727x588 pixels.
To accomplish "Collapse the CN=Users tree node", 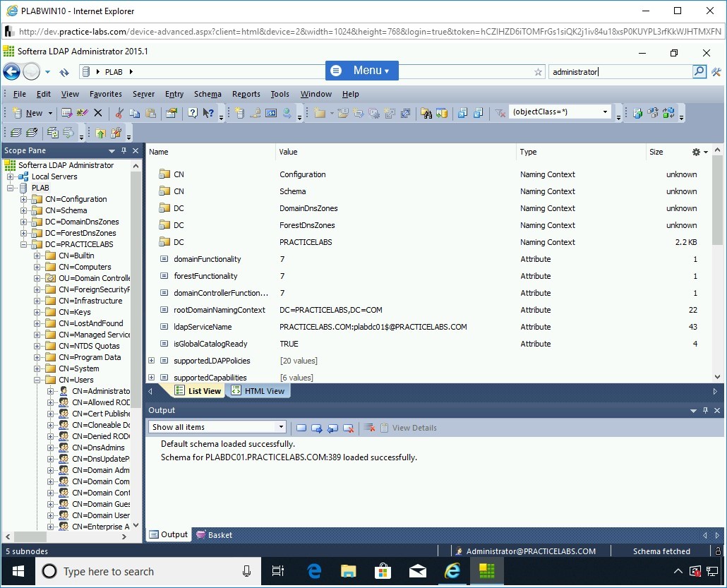I will pyautogui.click(x=37, y=380).
